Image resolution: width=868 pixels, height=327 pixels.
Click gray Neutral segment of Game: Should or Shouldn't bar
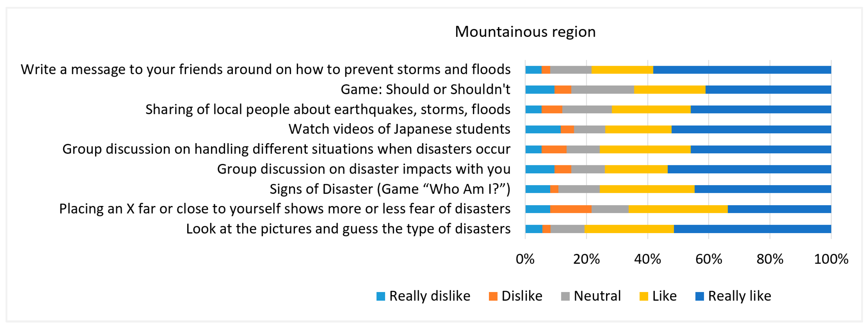click(603, 90)
